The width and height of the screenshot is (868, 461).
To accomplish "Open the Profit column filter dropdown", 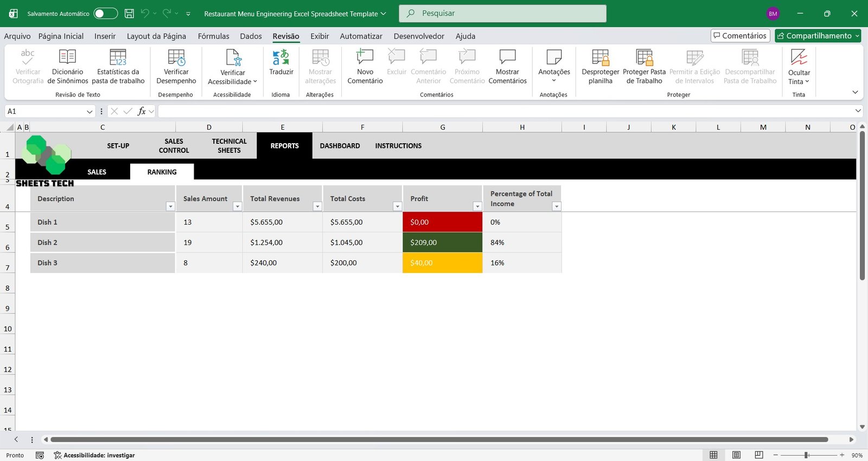I will point(477,207).
